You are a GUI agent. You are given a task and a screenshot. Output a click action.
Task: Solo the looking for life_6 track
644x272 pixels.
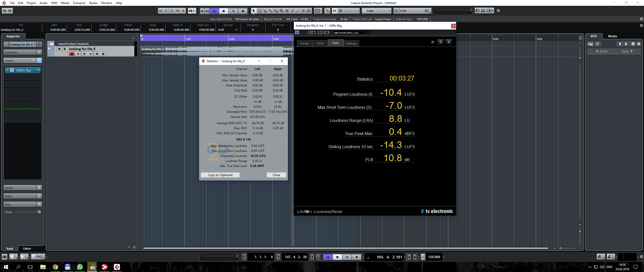tap(65, 49)
